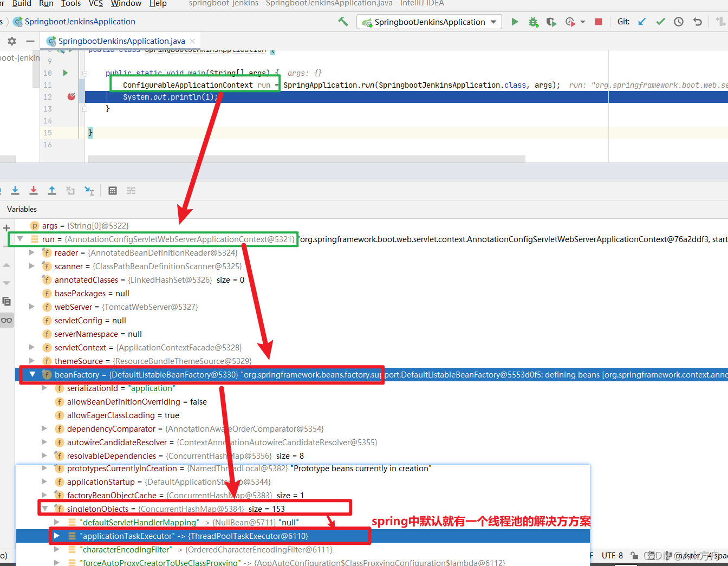Collapse the beanFactory variable node
The image size is (728, 566).
tap(32, 374)
